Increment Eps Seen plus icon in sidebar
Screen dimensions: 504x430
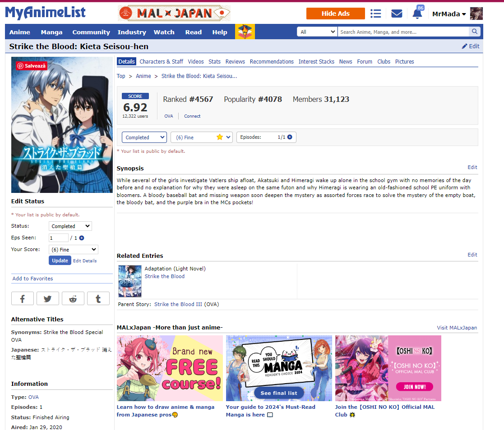(x=82, y=238)
